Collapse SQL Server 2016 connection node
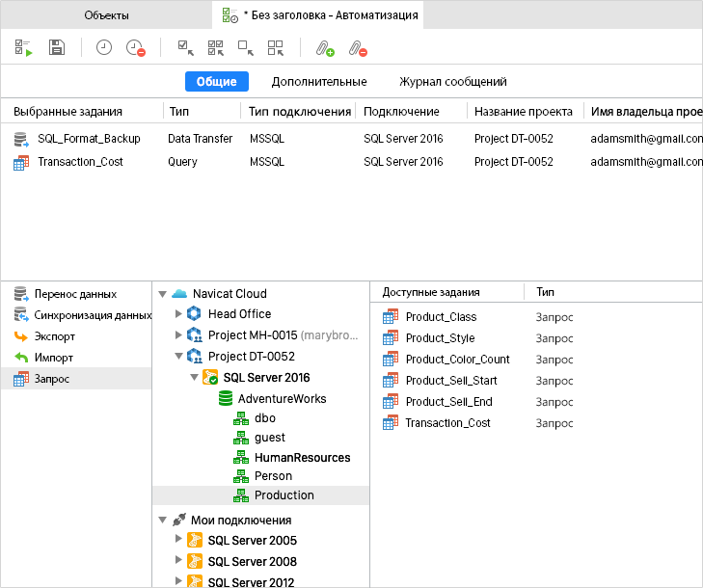The height and width of the screenshot is (588, 703). click(194, 377)
